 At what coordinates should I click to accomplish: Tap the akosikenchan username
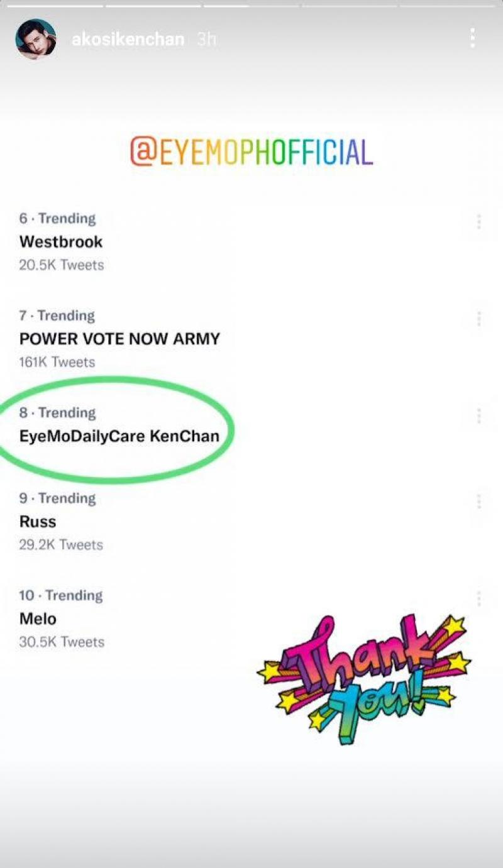128,40
